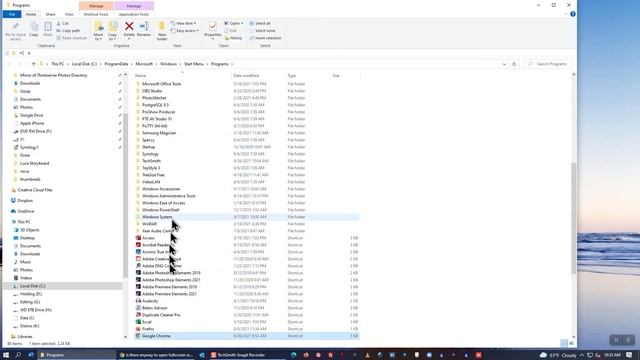Click Invert selection in the ribbon
Screen dimensions: 640x360
pyautogui.click(x=265, y=38)
